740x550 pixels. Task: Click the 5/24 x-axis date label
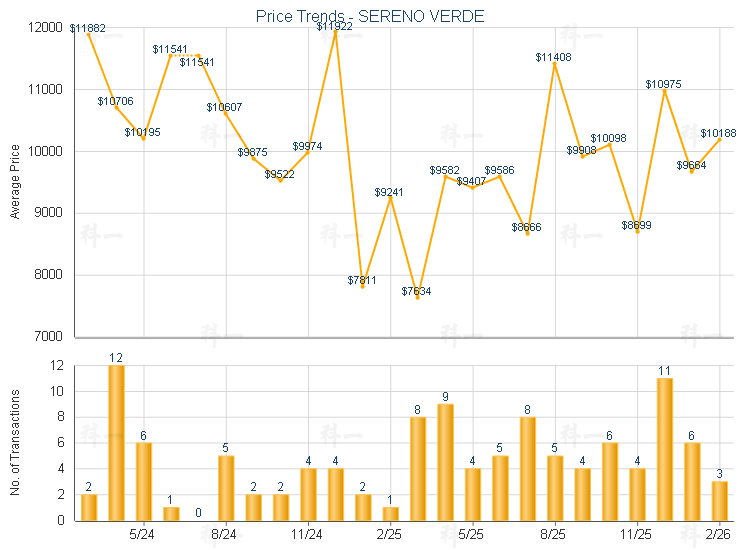[143, 535]
